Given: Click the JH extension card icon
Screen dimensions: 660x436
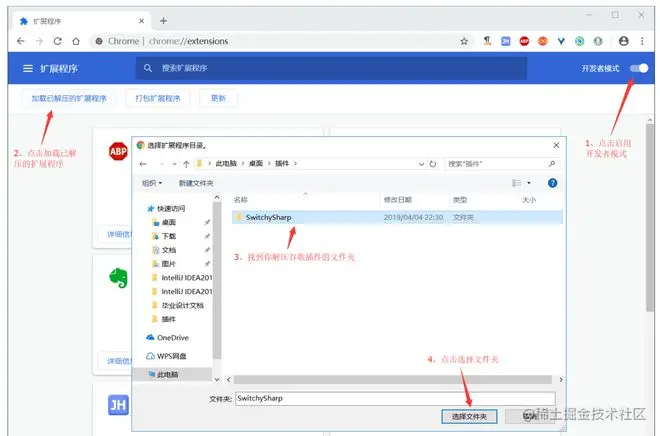Looking at the screenshot, I should [118, 405].
